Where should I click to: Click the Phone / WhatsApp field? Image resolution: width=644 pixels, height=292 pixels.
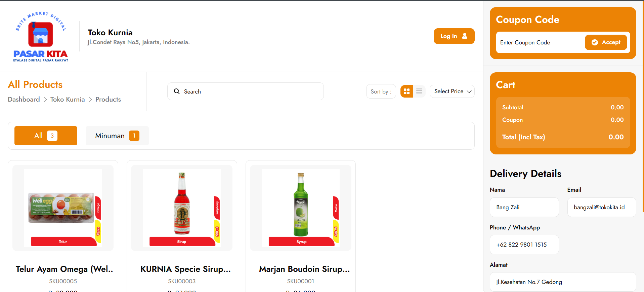click(524, 245)
